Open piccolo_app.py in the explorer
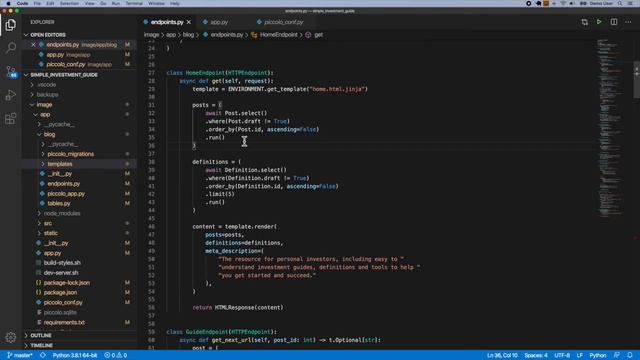 80,193
